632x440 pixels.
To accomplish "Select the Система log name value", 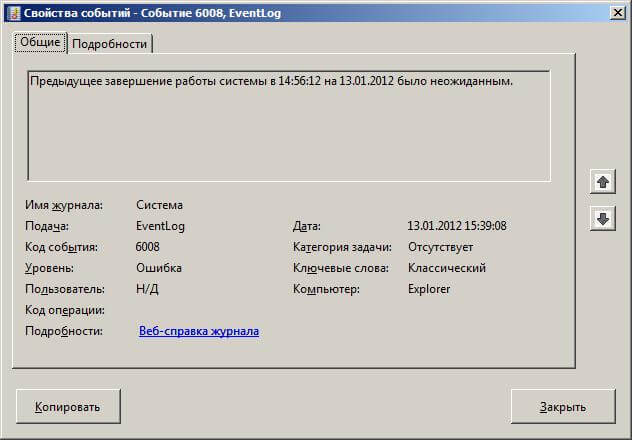I will 159,205.
